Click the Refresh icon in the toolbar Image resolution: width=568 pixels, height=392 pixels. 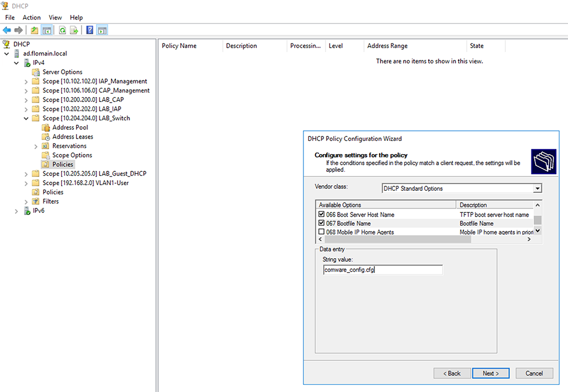pyautogui.click(x=62, y=30)
